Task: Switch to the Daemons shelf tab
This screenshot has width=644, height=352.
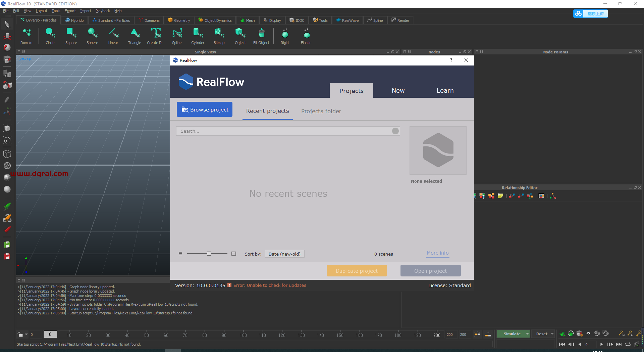Action: tap(149, 20)
